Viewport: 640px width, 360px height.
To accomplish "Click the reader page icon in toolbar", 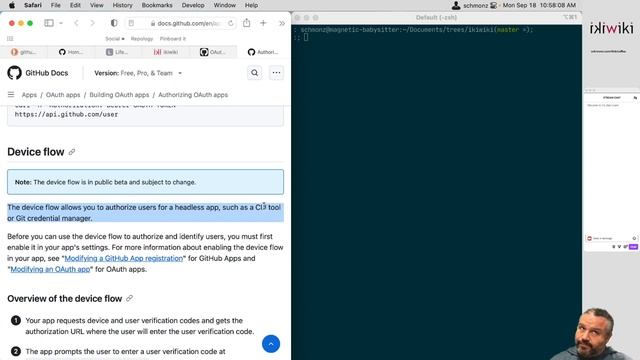I will pos(131,23).
